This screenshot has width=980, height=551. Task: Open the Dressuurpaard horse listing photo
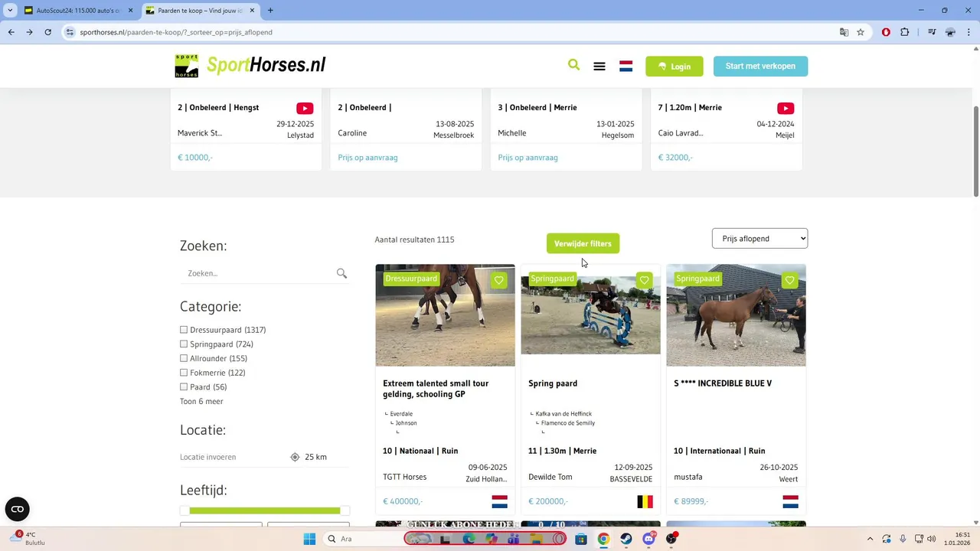coord(445,315)
